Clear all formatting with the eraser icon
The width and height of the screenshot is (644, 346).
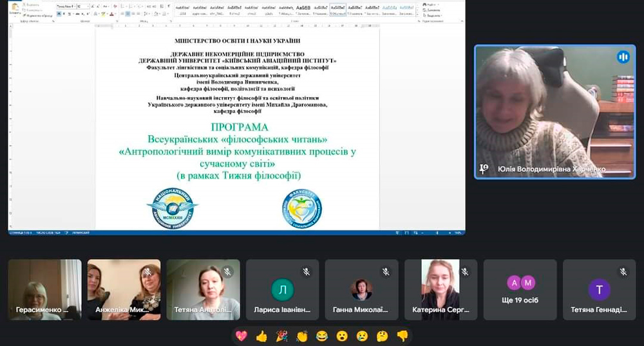pyautogui.click(x=115, y=6)
